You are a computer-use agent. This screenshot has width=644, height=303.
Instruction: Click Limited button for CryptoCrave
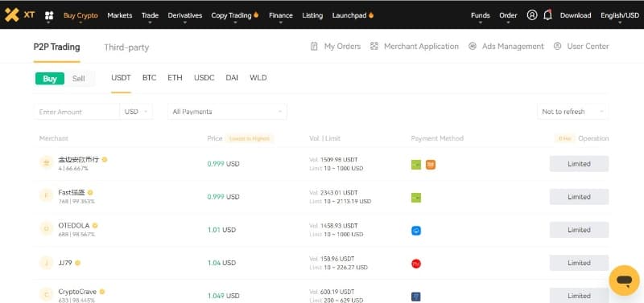point(579,296)
